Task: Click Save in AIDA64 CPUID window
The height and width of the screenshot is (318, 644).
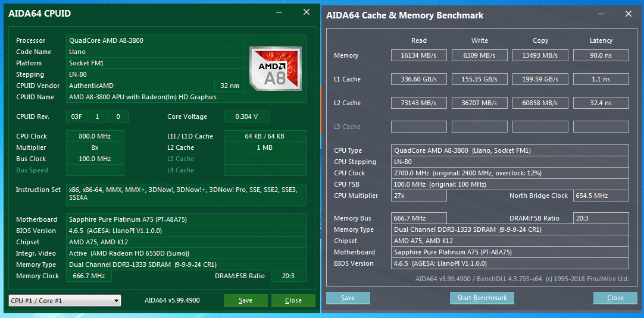Action: [245, 300]
